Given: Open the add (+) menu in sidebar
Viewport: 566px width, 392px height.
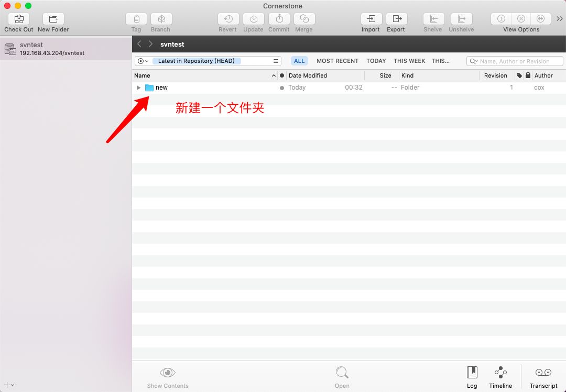Looking at the screenshot, I should [9, 385].
